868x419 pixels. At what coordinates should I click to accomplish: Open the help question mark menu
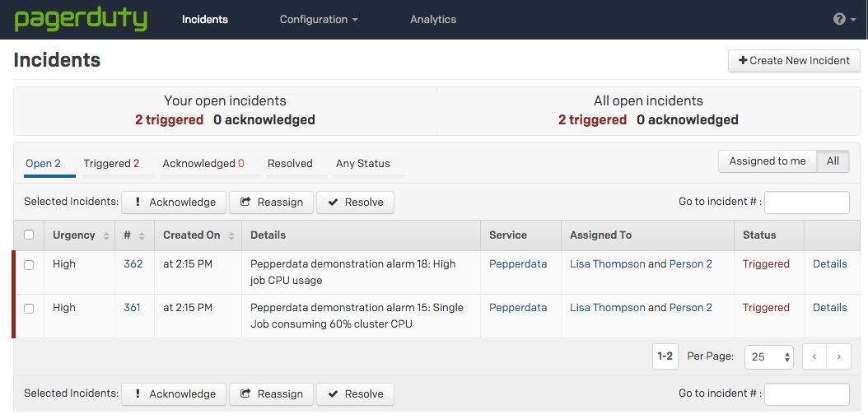tap(843, 19)
